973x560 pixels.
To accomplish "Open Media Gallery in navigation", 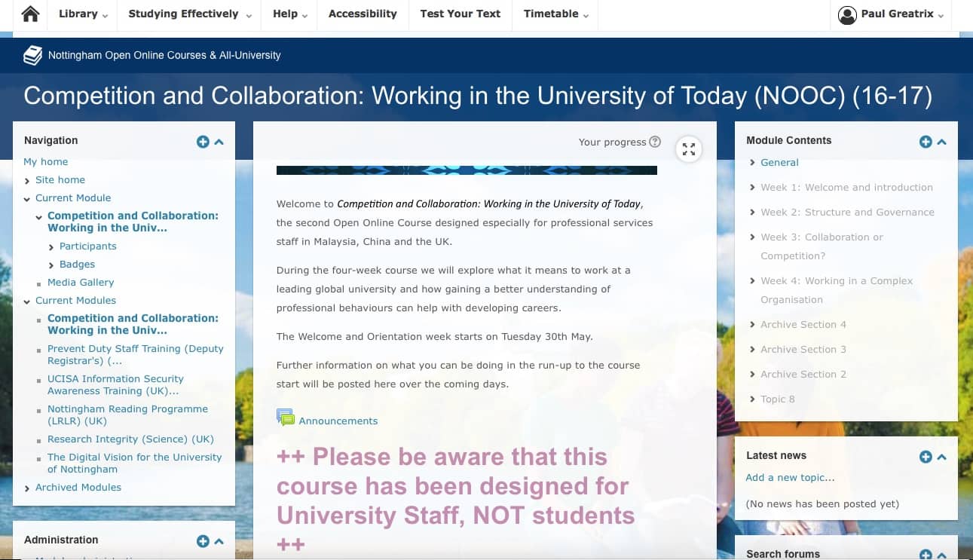I will pos(81,283).
